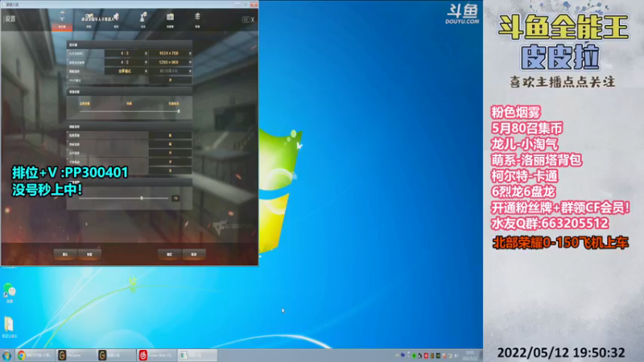Open the settings tab with the stacked-lines icon
The width and height of the screenshot is (644, 362).
(x=197, y=20)
